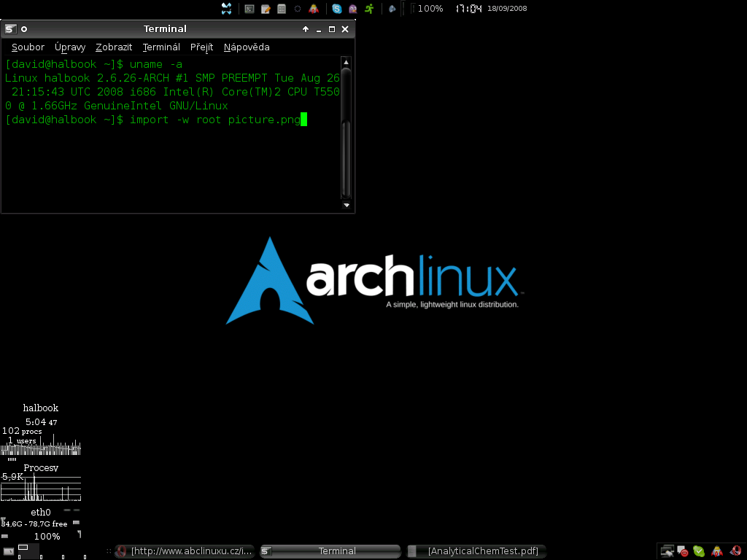747x560 pixels.
Task: Toggle the stick window button in the Terminal title bar
Action: pos(24,29)
